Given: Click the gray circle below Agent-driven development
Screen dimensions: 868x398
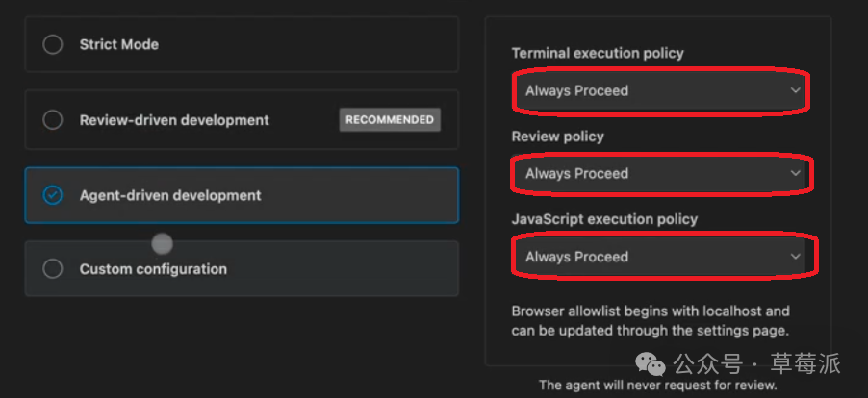Looking at the screenshot, I should click(x=162, y=243).
